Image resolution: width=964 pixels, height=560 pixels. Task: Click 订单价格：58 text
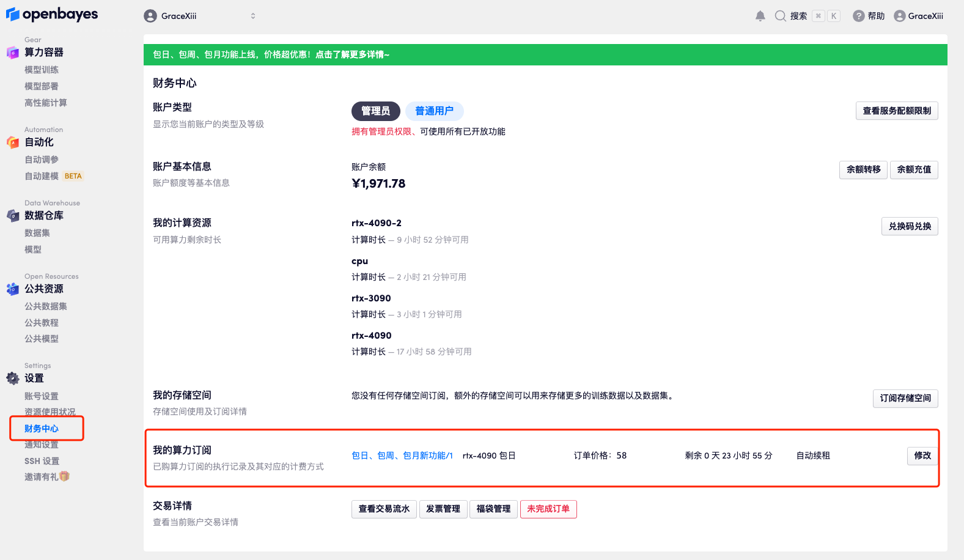[x=600, y=455]
